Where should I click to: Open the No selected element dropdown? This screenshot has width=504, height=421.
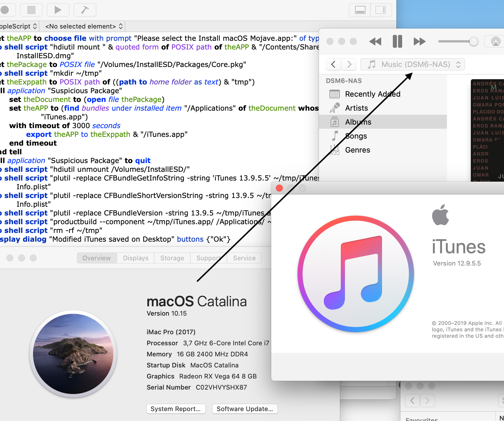pyautogui.click(x=84, y=26)
